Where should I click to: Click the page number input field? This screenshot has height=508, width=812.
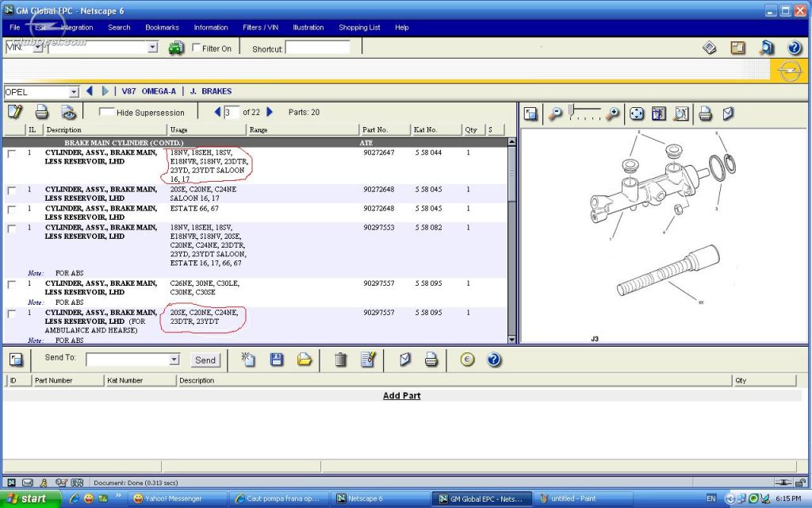coord(232,112)
